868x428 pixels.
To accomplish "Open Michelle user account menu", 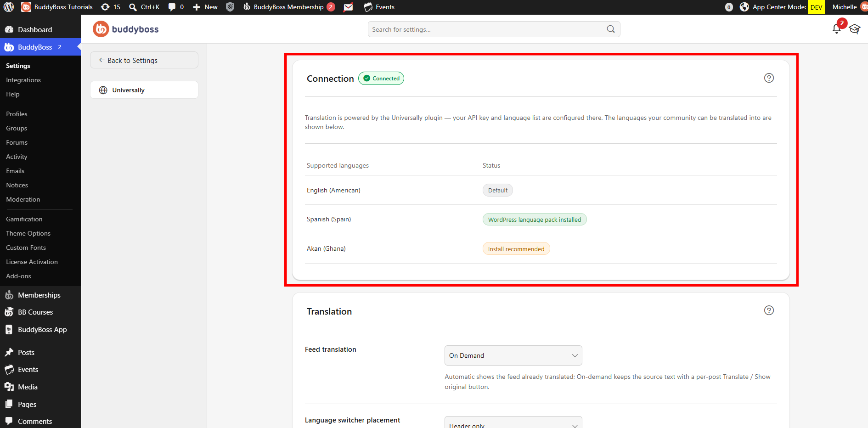I will pos(850,7).
